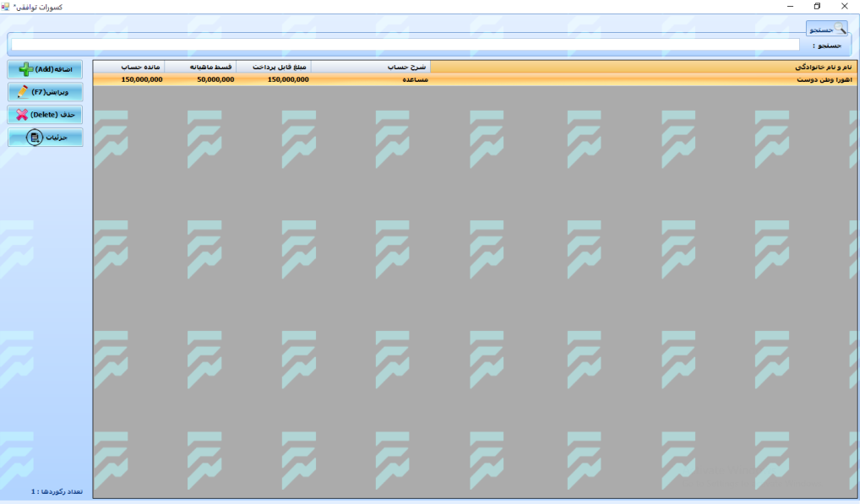Sort by قسط ماهیانه column header
The height and width of the screenshot is (504, 865).
coord(200,67)
